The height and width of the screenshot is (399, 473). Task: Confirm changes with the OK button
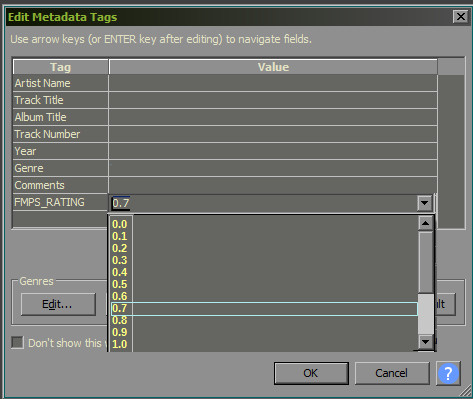(x=311, y=373)
